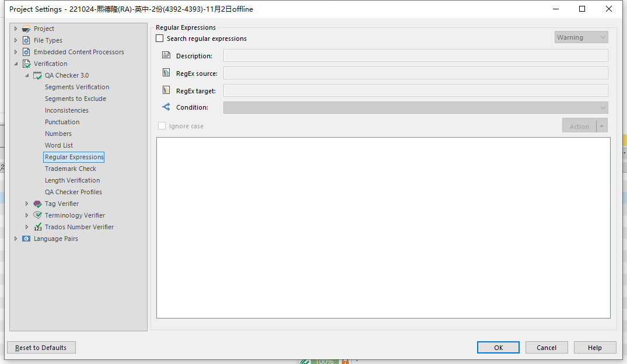The width and height of the screenshot is (627, 364).
Task: Confirm settings with the OK button
Action: (498, 348)
